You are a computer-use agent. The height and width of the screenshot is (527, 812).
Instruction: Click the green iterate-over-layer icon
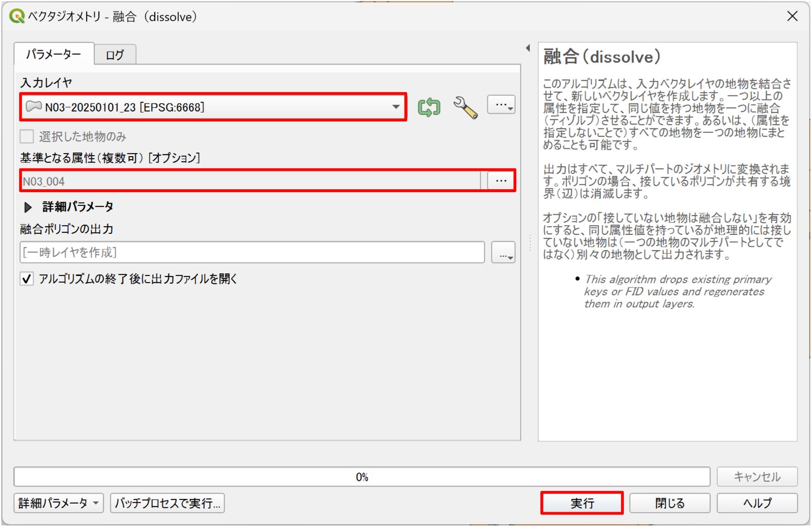(429, 107)
